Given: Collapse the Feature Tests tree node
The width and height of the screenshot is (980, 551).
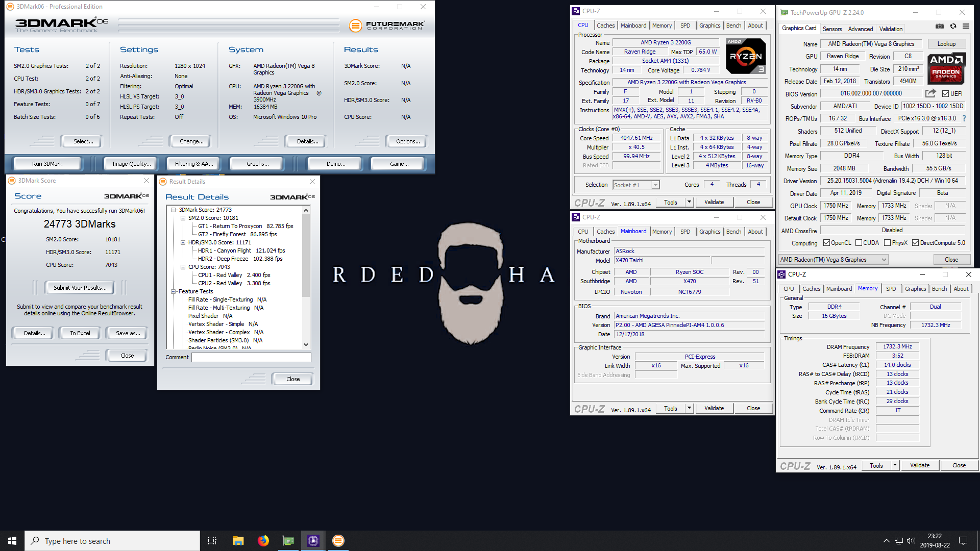Looking at the screenshot, I should coord(174,291).
